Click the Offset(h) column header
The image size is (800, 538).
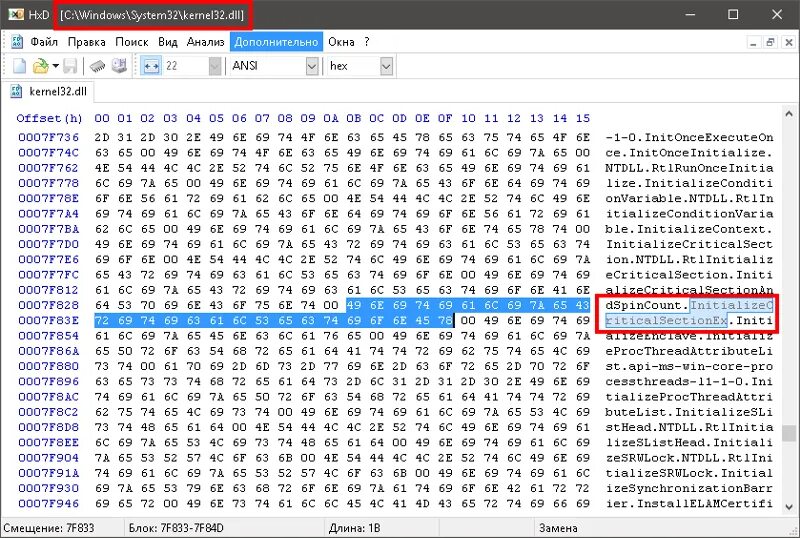(x=49, y=118)
